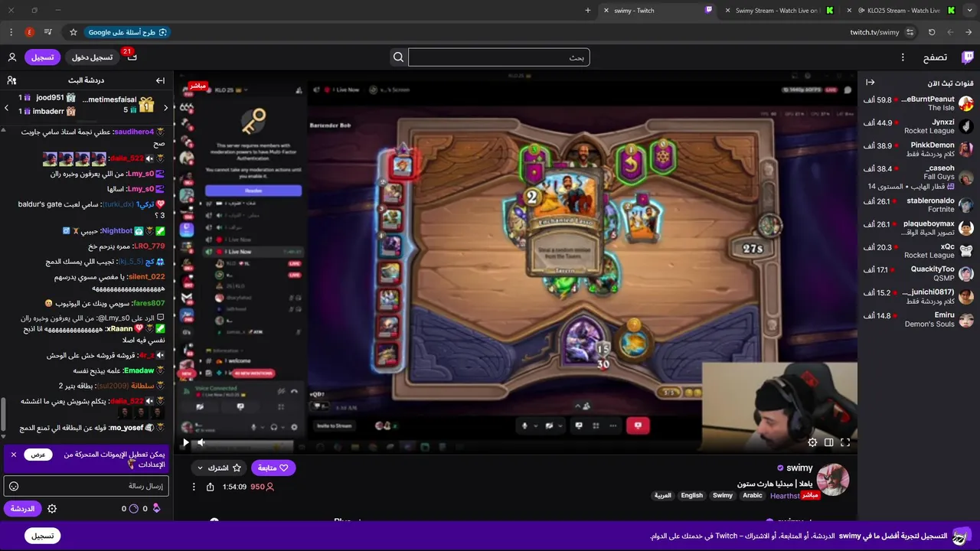Click تسجيل دخول login button

click(x=93, y=57)
